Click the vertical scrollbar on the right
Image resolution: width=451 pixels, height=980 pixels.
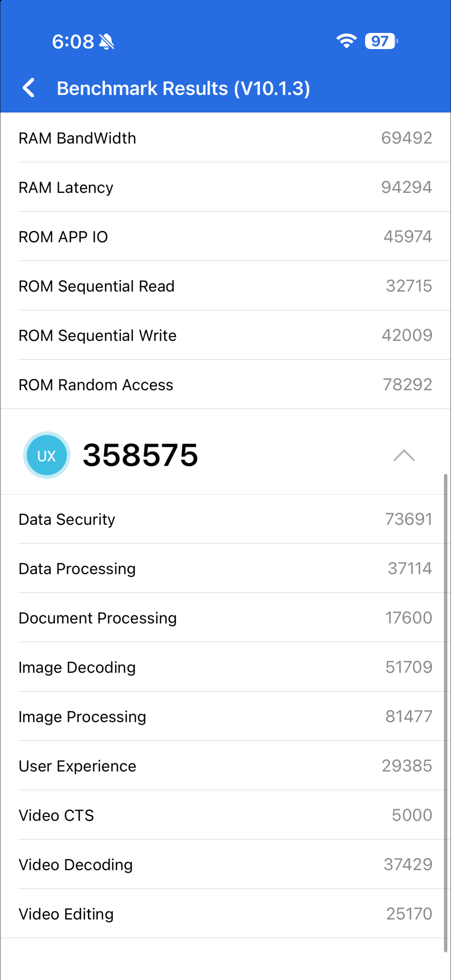coord(445,711)
